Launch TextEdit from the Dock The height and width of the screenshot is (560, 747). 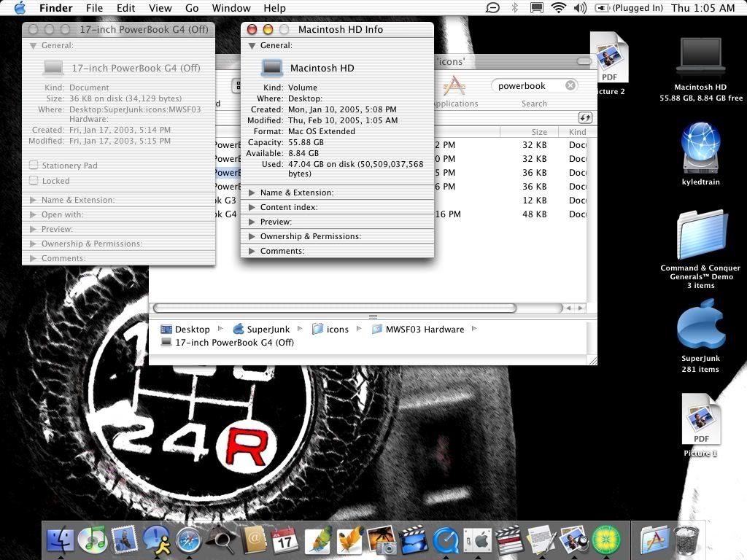[542, 540]
